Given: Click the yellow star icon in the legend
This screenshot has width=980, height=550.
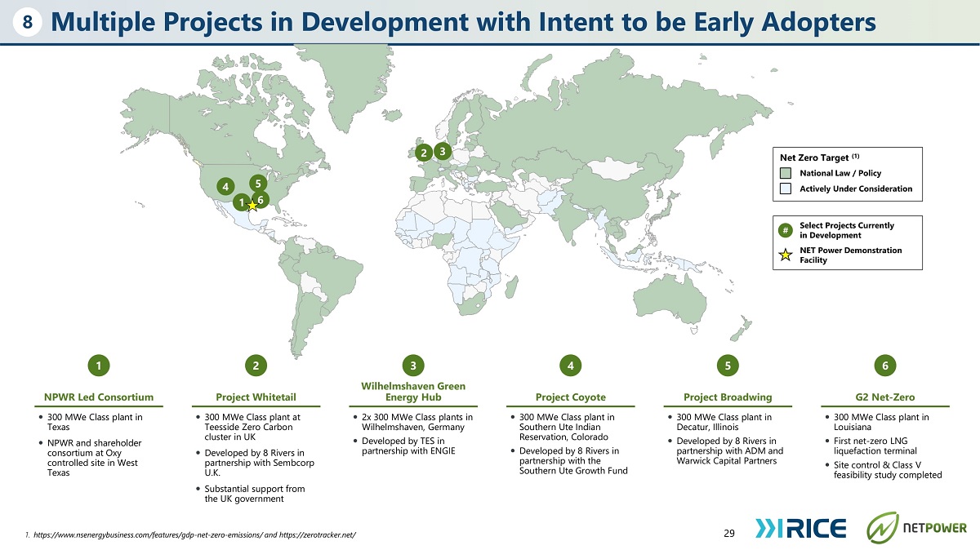Looking at the screenshot, I should point(785,255).
